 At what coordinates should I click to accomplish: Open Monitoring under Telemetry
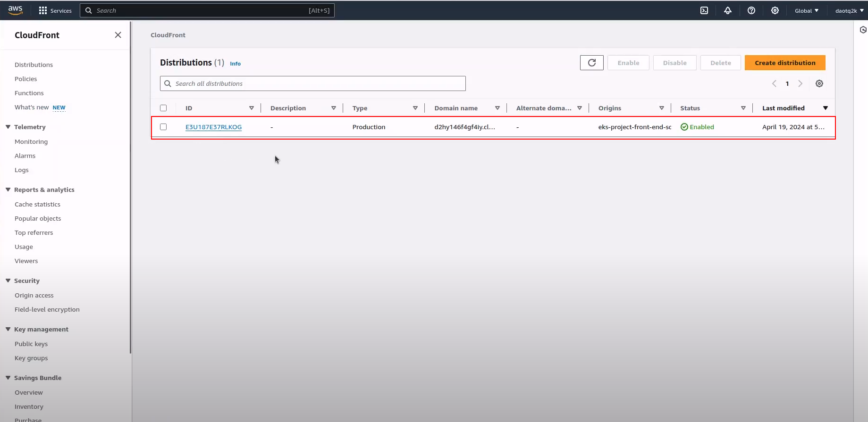pos(31,141)
